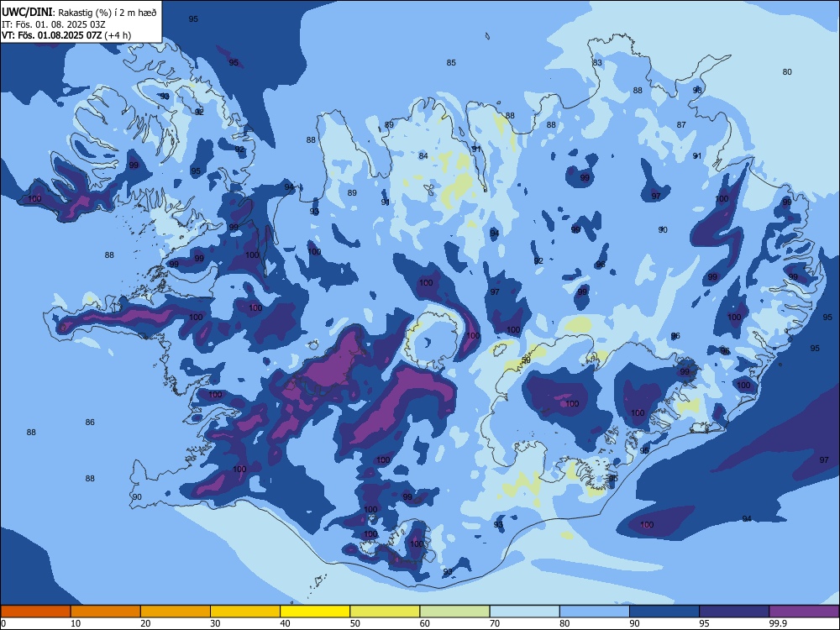Click the 'UWC/DINI: Rakastig (%) í 2 m hæð' title

[79, 13]
